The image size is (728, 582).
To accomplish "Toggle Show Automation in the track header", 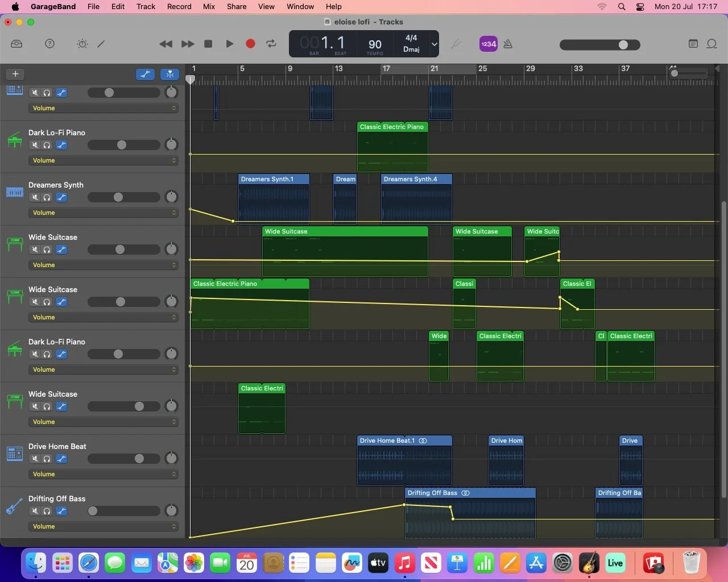I will 146,74.
